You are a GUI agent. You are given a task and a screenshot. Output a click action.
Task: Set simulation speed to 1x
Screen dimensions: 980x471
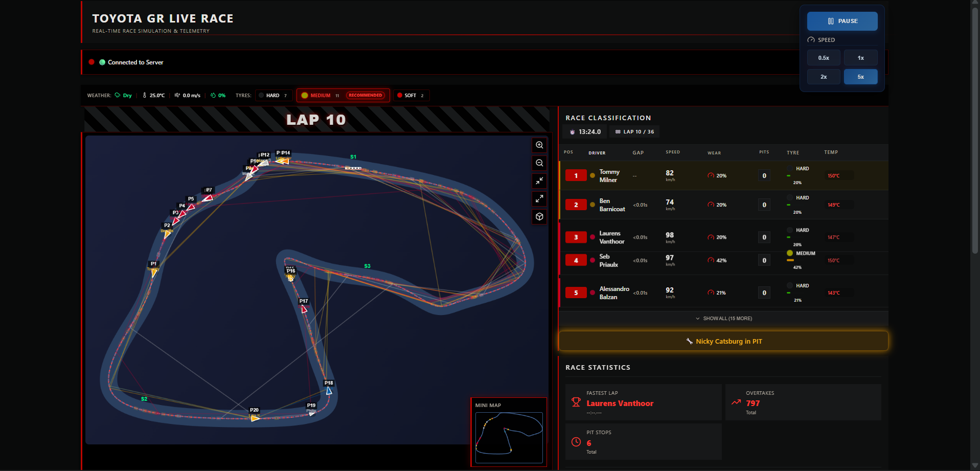[x=861, y=58]
